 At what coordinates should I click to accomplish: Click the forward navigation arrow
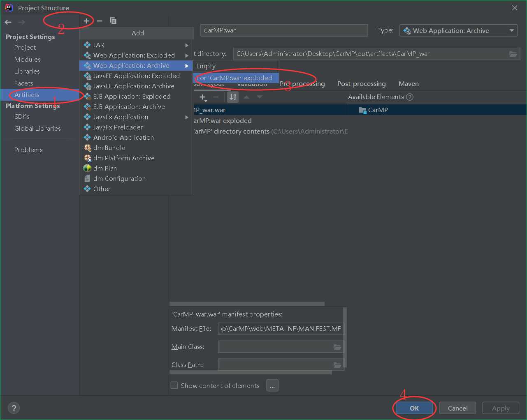click(x=21, y=22)
